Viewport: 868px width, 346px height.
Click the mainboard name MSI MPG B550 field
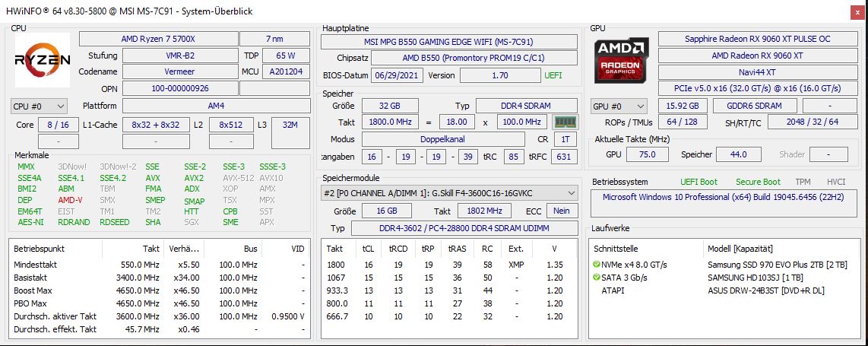(x=449, y=42)
